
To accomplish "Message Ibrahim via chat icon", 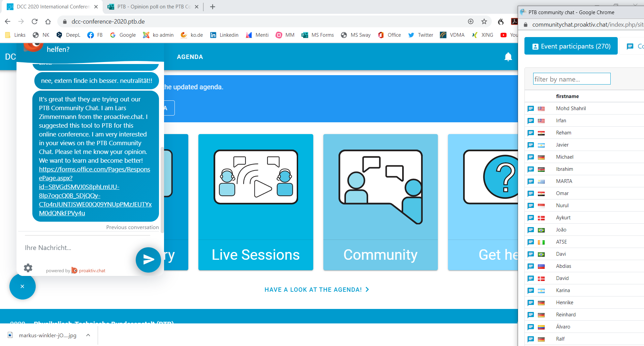I will point(530,169).
